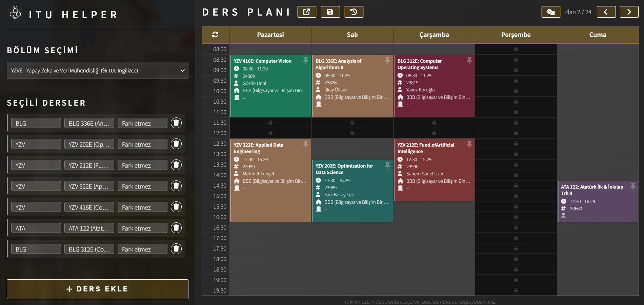644x305 pixels.
Task: Pin the YZV 416E Computer Vision section
Action: (x=305, y=60)
